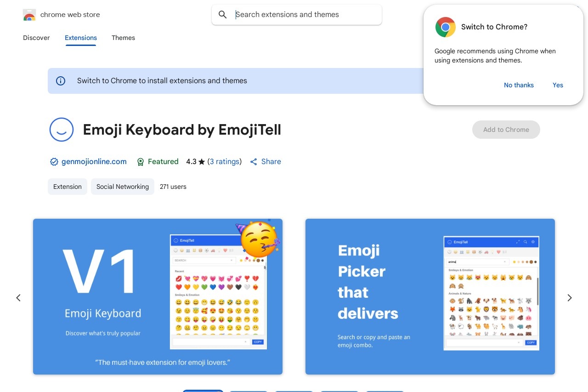Show the previous screenshot with the left arrow
The image size is (588, 392).
pyautogui.click(x=18, y=298)
